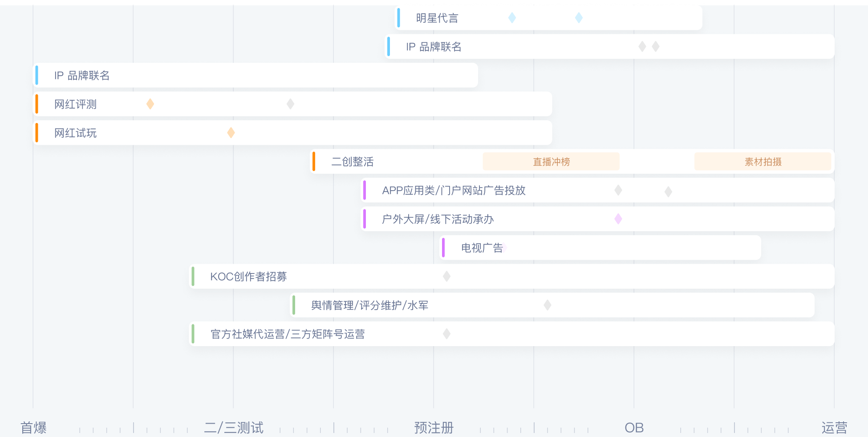Viewport: 868px width, 437px height.
Task: Click the 明星代言 task label
Action: pos(437,18)
